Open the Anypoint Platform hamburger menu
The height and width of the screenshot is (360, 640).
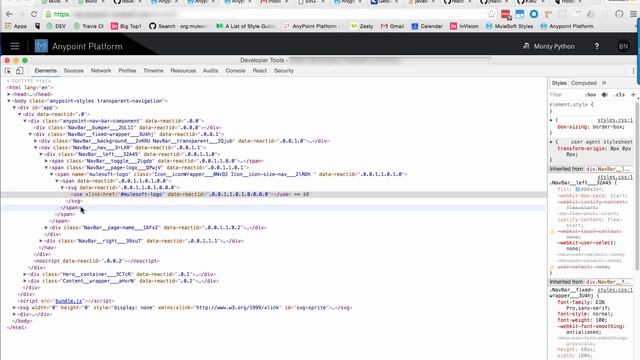coord(15,46)
